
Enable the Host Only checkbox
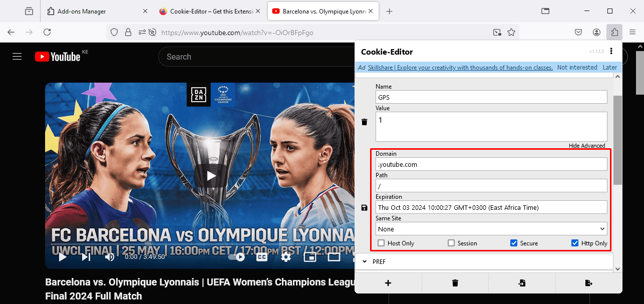(x=381, y=243)
